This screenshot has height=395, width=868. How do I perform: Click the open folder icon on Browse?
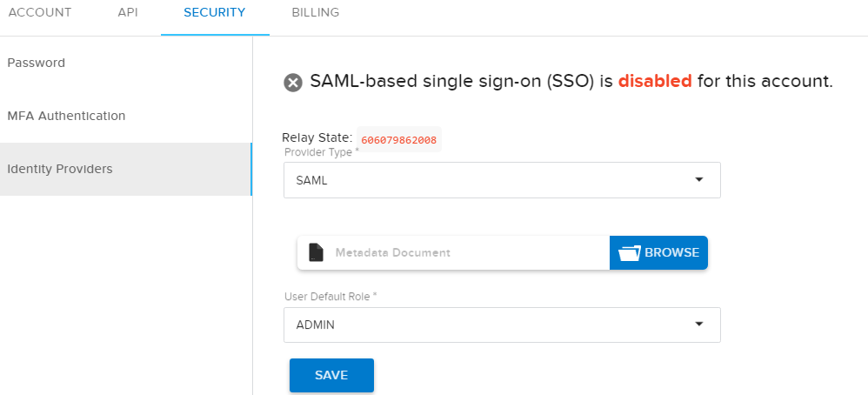pyautogui.click(x=629, y=253)
